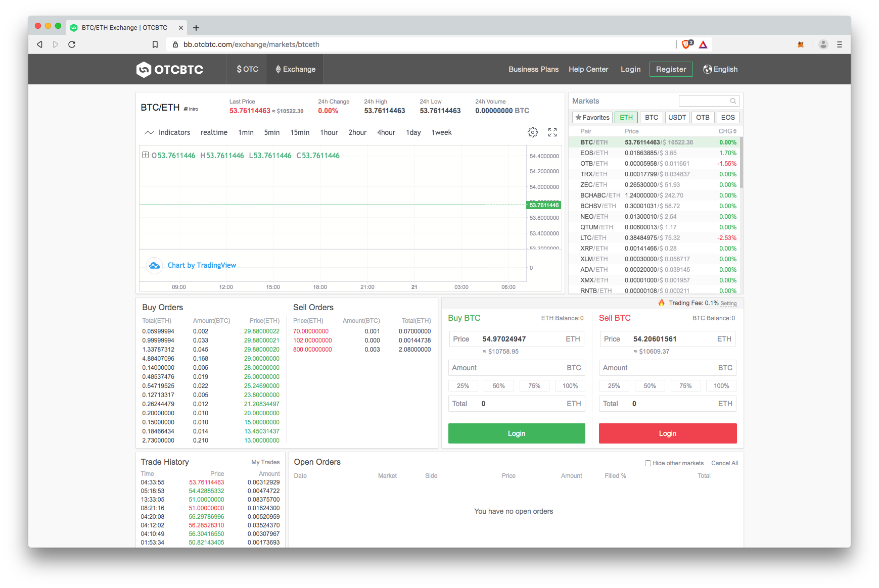Open Help Center link
The height and width of the screenshot is (588, 879).
click(x=588, y=69)
